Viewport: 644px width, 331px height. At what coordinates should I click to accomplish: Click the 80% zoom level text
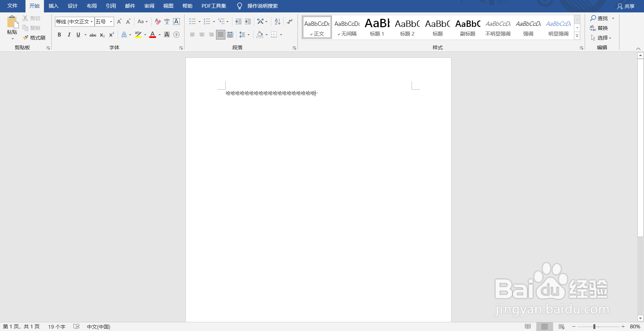(x=635, y=327)
